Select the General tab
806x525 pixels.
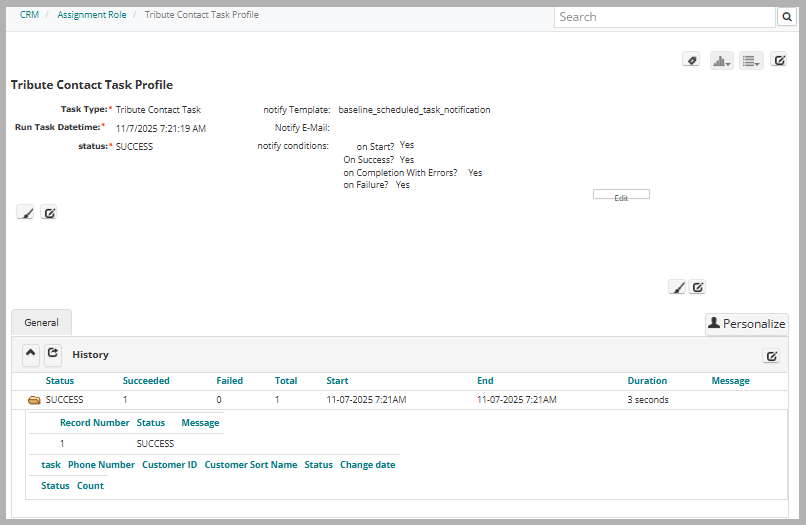tap(42, 322)
